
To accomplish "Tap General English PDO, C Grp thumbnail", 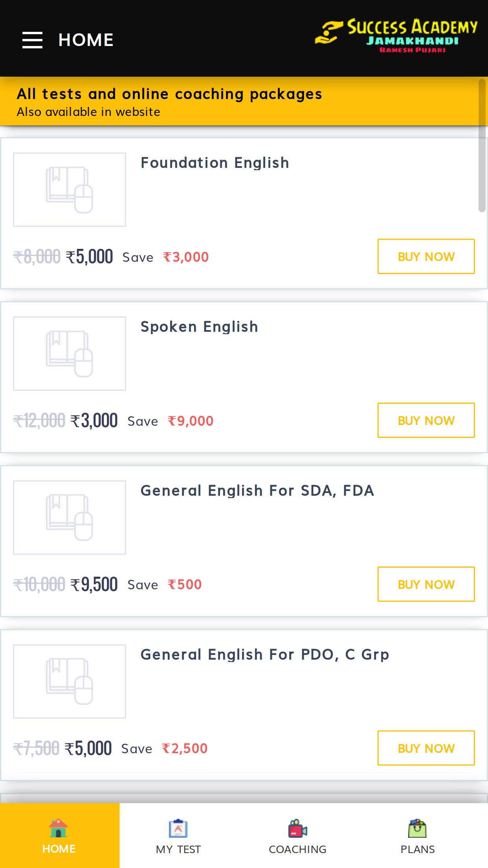I will tap(70, 681).
